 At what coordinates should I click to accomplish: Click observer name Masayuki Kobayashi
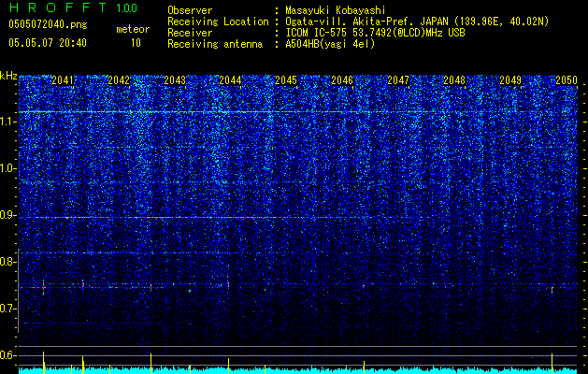click(335, 10)
